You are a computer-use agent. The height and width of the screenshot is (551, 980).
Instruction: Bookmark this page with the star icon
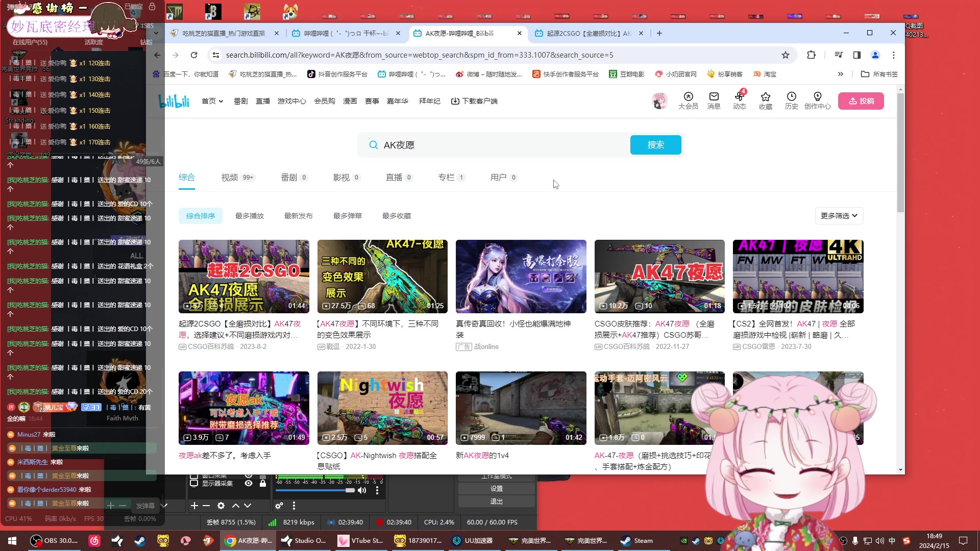pyautogui.click(x=786, y=55)
